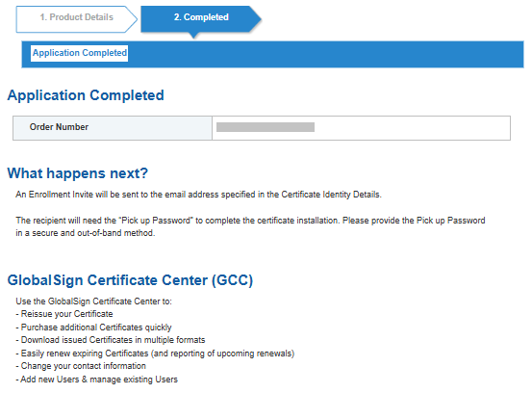The width and height of the screenshot is (532, 393).
Task: Click the Reissue your Certificate item
Action: point(64,314)
